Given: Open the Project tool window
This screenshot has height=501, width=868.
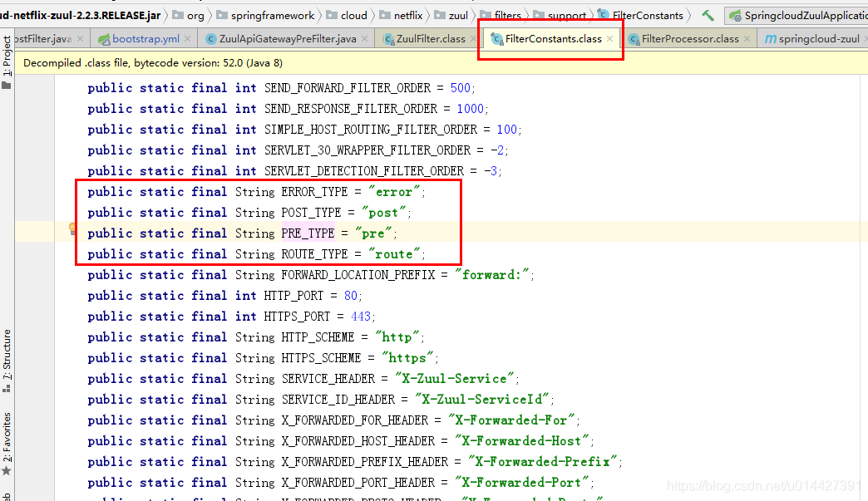Looking at the screenshot, I should click(7, 56).
